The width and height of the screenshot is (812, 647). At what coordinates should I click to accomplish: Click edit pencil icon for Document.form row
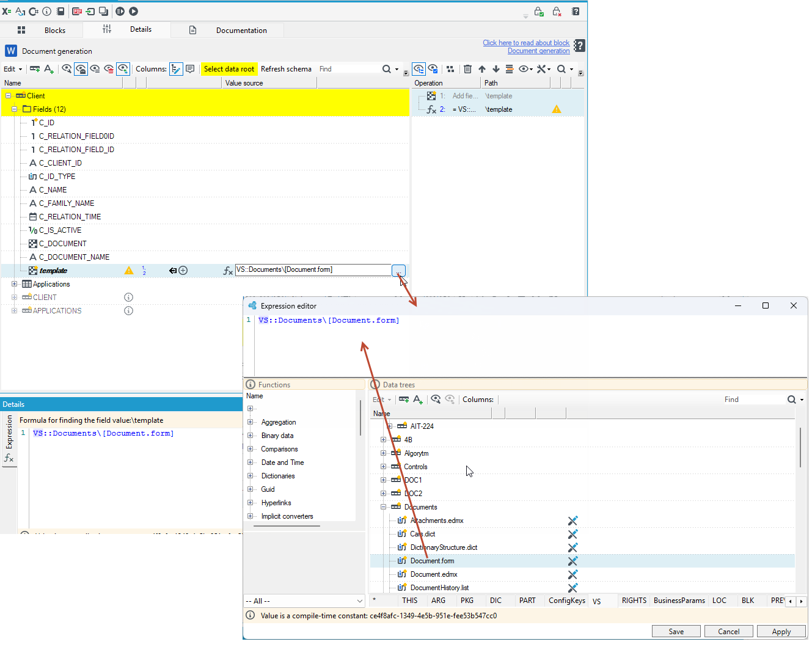pos(572,561)
